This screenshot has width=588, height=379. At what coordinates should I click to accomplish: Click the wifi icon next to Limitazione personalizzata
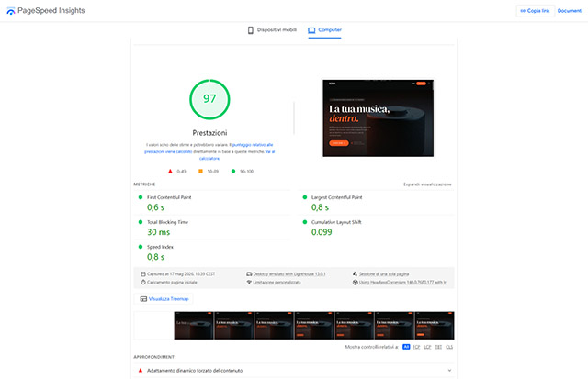click(249, 283)
